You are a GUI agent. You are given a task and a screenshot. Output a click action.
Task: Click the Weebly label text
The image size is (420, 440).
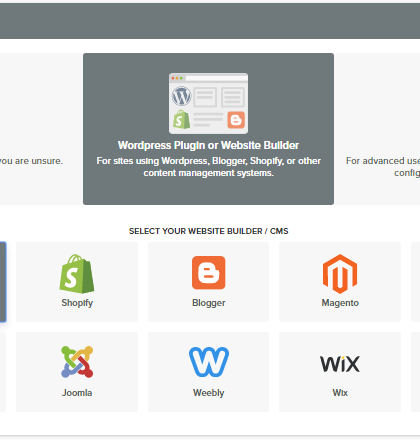209,393
